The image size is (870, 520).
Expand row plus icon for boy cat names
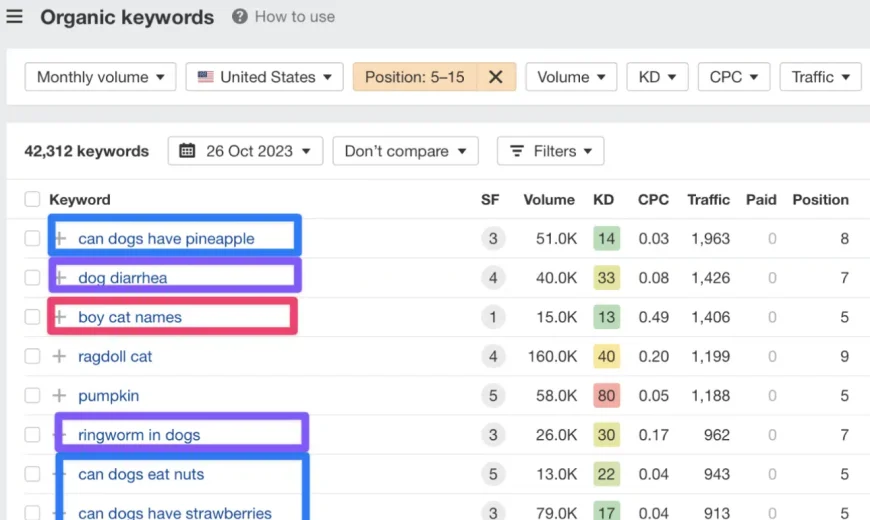pyautogui.click(x=60, y=317)
